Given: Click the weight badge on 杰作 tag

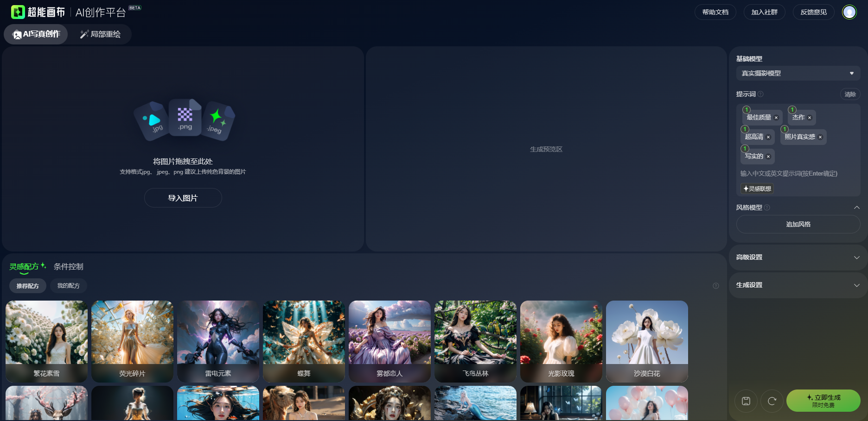Looking at the screenshot, I should click(x=792, y=110).
